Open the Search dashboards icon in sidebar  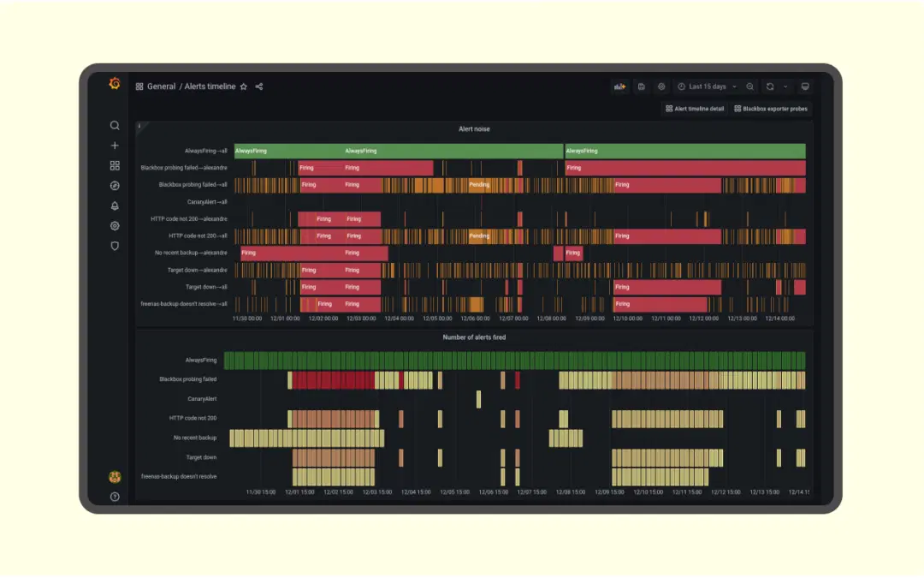click(115, 125)
